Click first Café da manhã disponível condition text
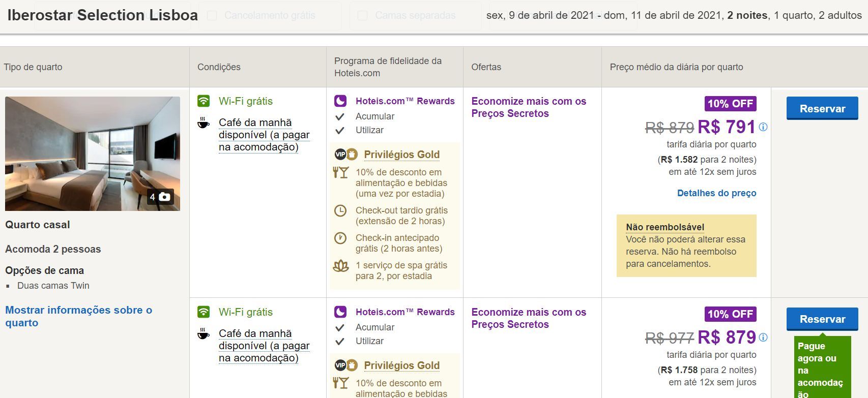 (264, 135)
